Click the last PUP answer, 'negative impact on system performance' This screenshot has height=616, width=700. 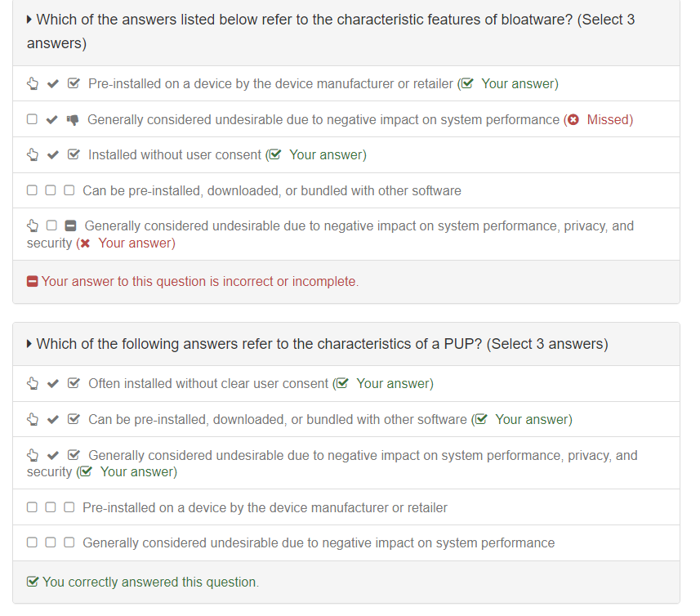[319, 542]
